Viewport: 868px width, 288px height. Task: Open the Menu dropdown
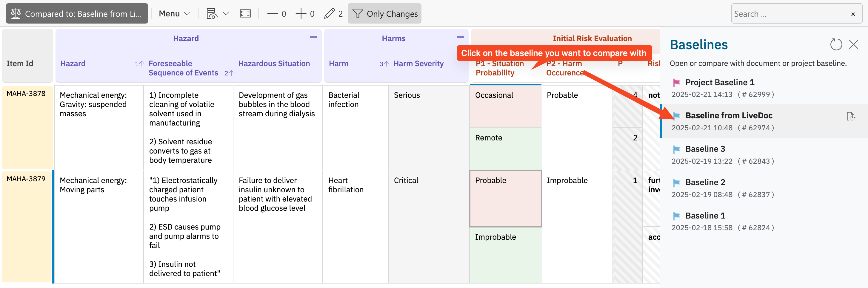pos(174,13)
